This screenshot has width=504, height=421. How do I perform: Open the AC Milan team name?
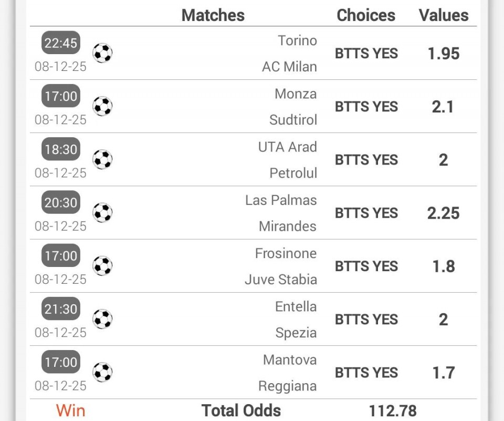coord(289,67)
